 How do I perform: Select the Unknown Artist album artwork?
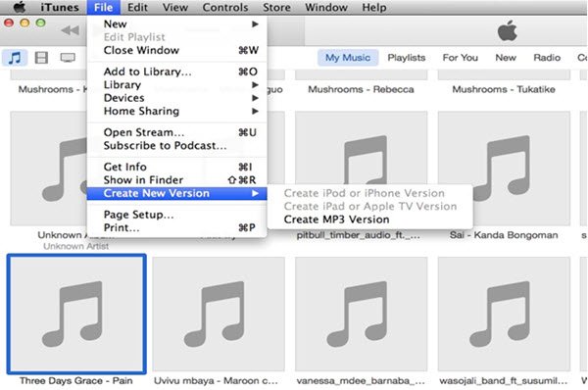pyautogui.click(x=49, y=168)
